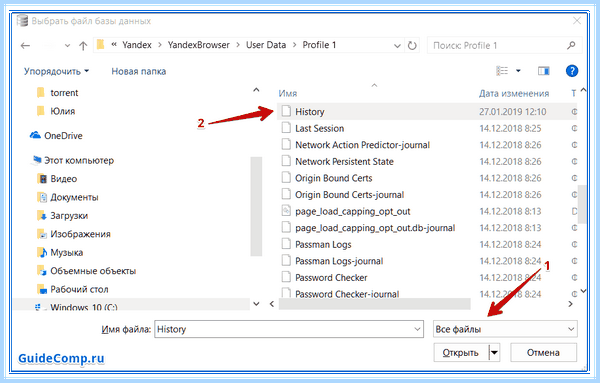Click the Last Session file icon
600x383 pixels.
(286, 128)
